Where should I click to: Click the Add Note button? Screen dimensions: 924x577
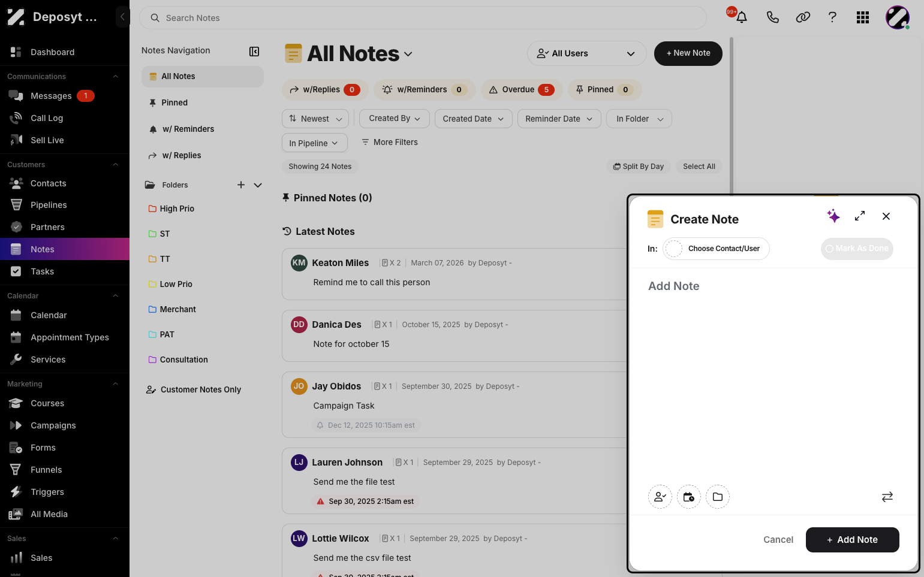853,540
